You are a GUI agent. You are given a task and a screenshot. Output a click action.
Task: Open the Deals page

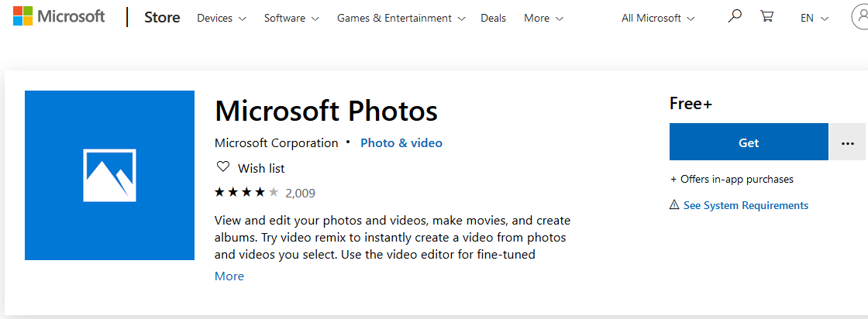(x=493, y=19)
